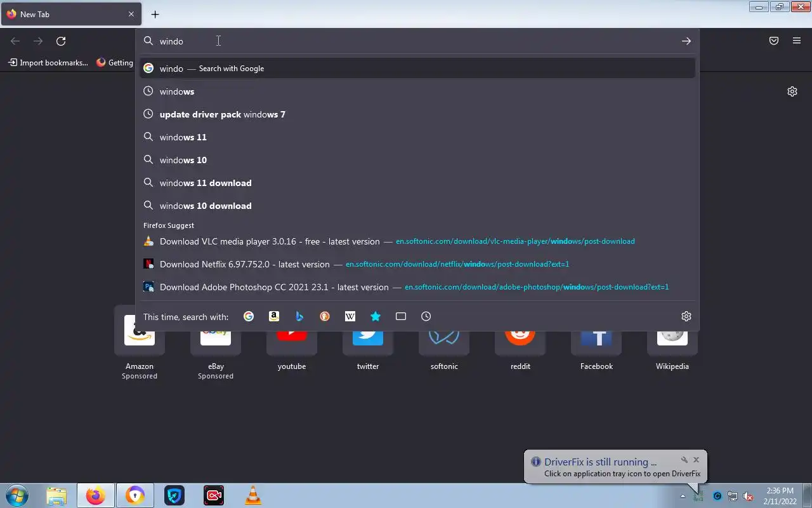Screen dimensions: 812x508
Task: Open the reddit shortcut tile
Action: click(x=520, y=343)
